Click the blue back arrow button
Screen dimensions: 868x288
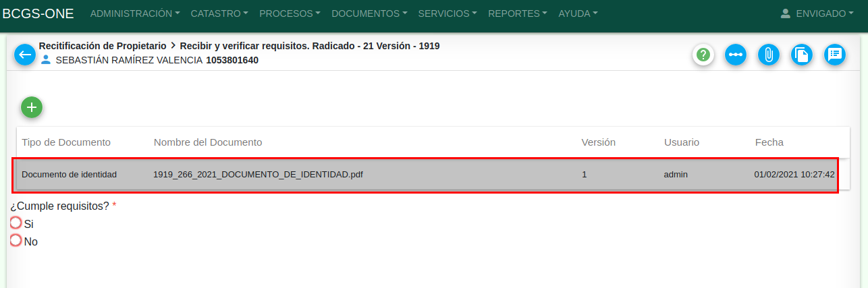(25, 55)
